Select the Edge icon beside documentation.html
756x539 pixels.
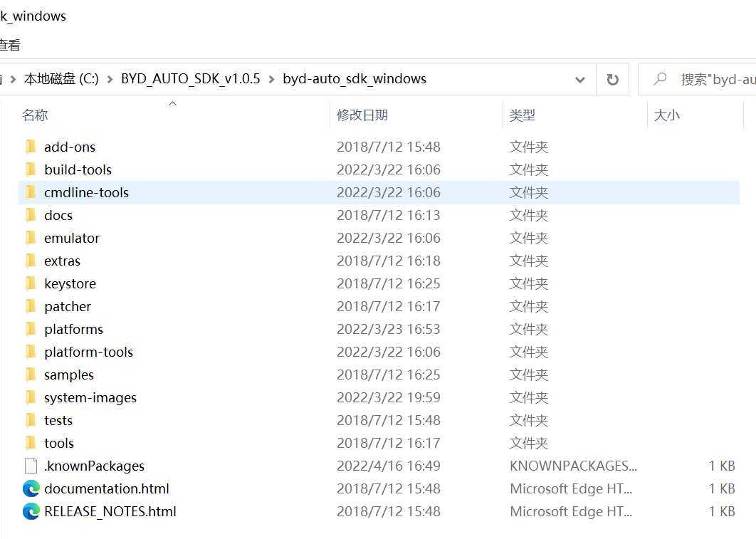(x=31, y=488)
